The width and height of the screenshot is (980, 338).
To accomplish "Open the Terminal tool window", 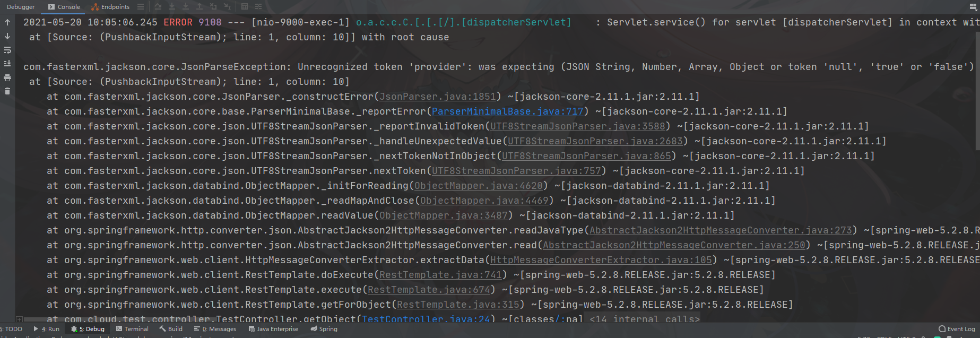I will pyautogui.click(x=133, y=329).
